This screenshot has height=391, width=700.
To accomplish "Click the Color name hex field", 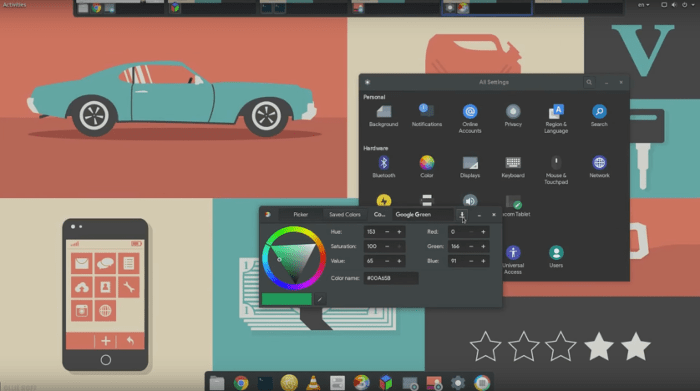I will (x=391, y=278).
